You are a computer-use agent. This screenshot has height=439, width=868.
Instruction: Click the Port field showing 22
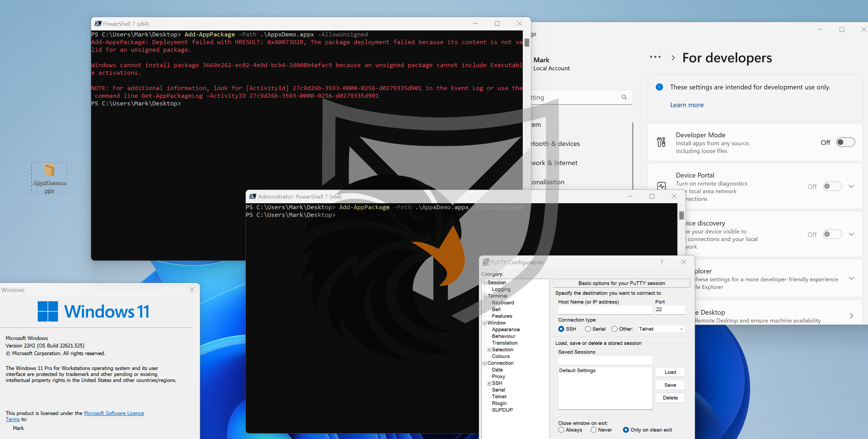point(670,310)
